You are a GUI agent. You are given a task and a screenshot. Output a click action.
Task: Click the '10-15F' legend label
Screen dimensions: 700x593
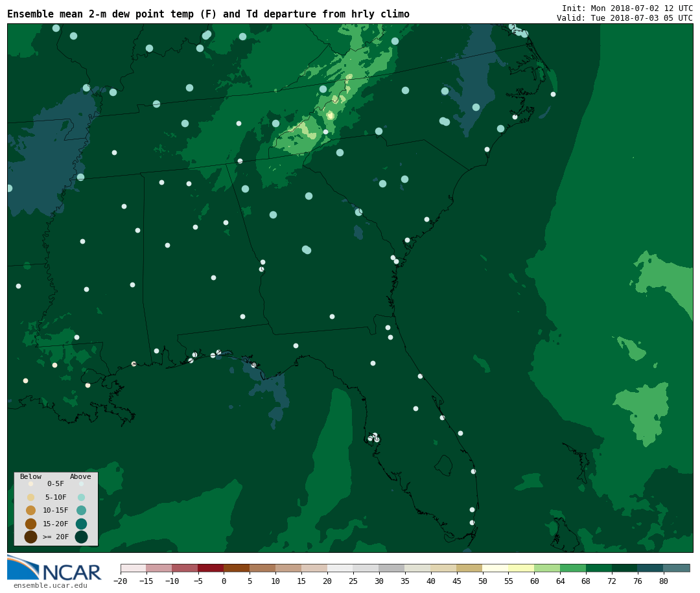point(56,511)
